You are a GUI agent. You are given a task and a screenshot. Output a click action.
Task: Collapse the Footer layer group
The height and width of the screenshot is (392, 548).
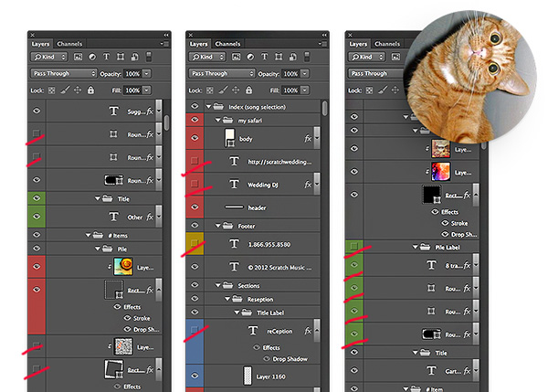point(217,224)
